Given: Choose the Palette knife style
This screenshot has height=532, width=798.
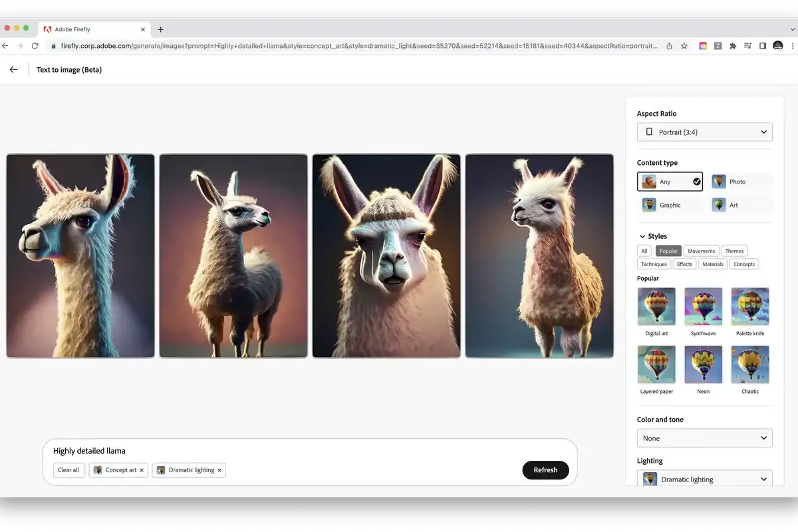Looking at the screenshot, I should [x=750, y=307].
